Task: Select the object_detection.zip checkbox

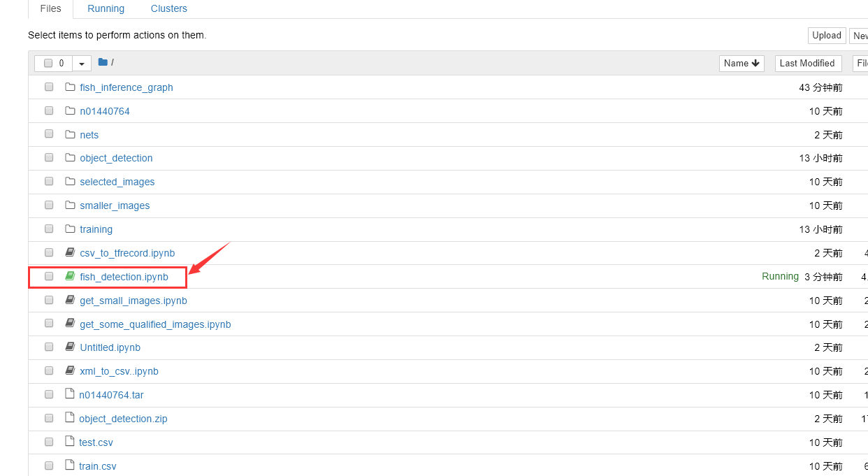Action: pos(49,418)
